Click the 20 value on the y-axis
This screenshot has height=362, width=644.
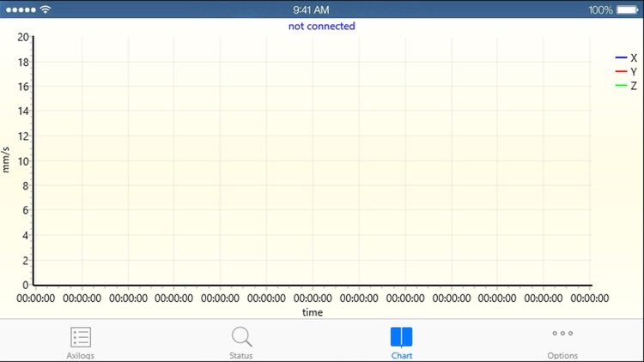click(23, 38)
